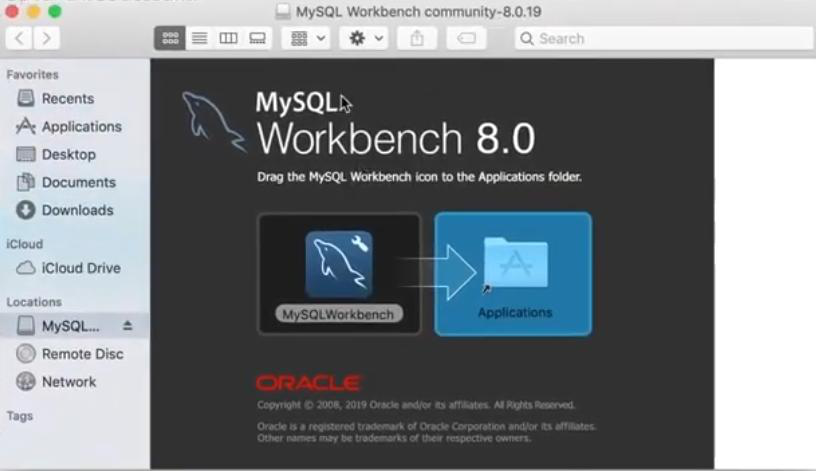Screen dimensions: 816x471
Task: Go back with the left chevron button
Action: [x=19, y=39]
